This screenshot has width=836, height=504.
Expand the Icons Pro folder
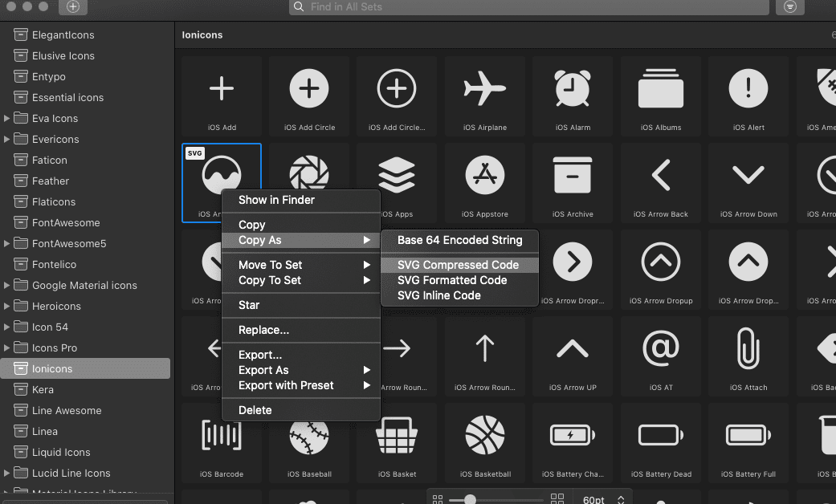(x=6, y=348)
